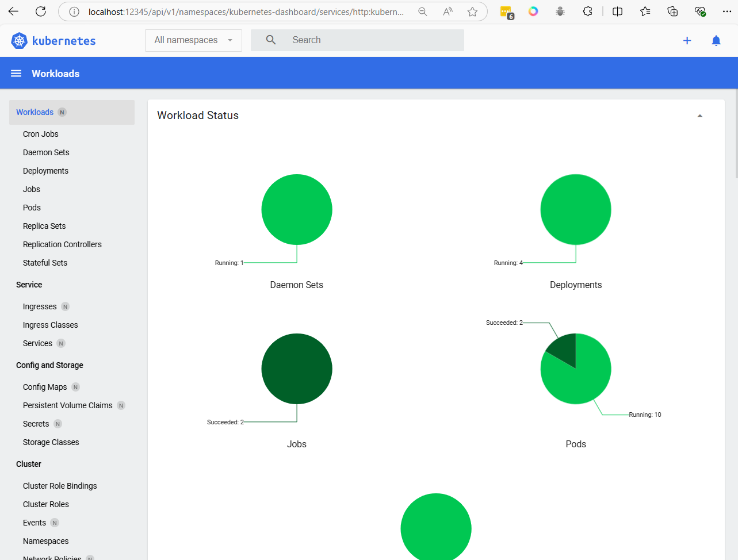Click the colorful circle extension icon
738x560 pixels.
pyautogui.click(x=533, y=11)
